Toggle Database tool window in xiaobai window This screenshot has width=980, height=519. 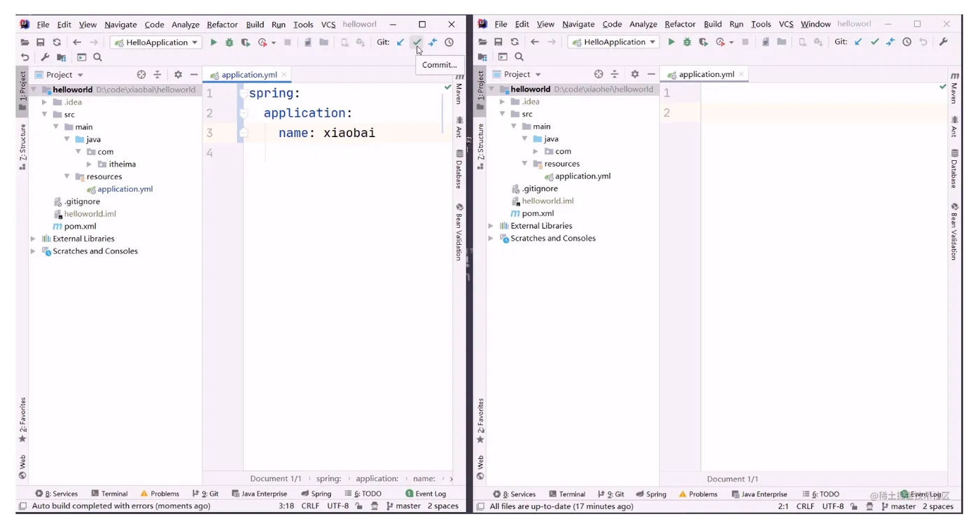click(459, 169)
